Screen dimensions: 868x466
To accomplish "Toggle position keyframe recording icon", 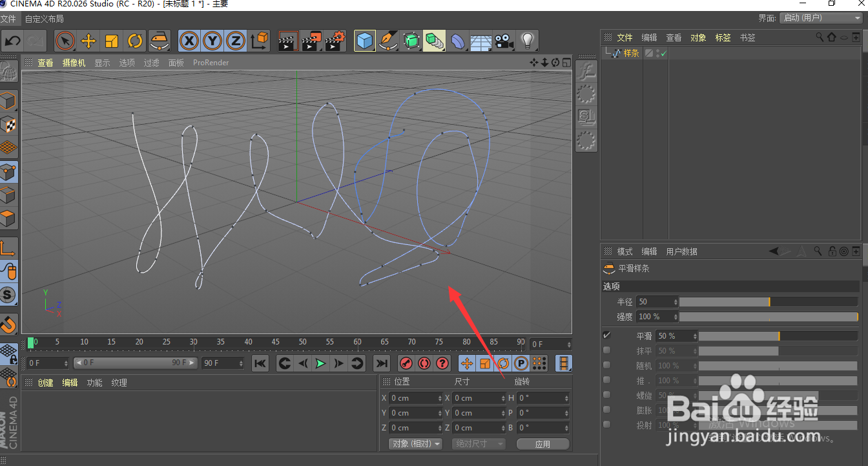I will [x=466, y=363].
